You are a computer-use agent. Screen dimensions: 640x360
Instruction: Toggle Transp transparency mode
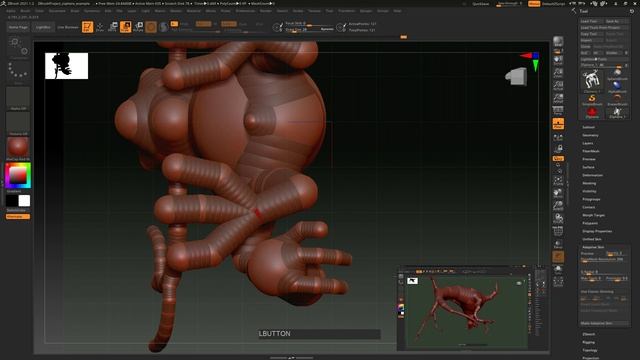click(558, 244)
